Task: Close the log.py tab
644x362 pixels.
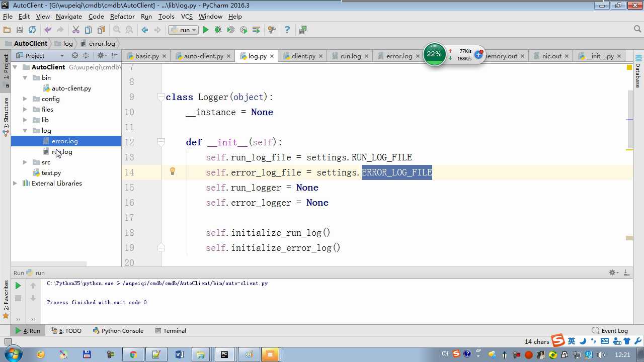Action: 272,56
